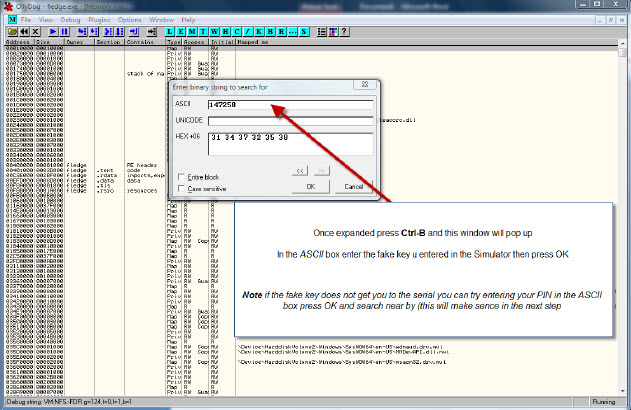
Task: Click the Trace over toolbar icon
Action: click(120, 31)
